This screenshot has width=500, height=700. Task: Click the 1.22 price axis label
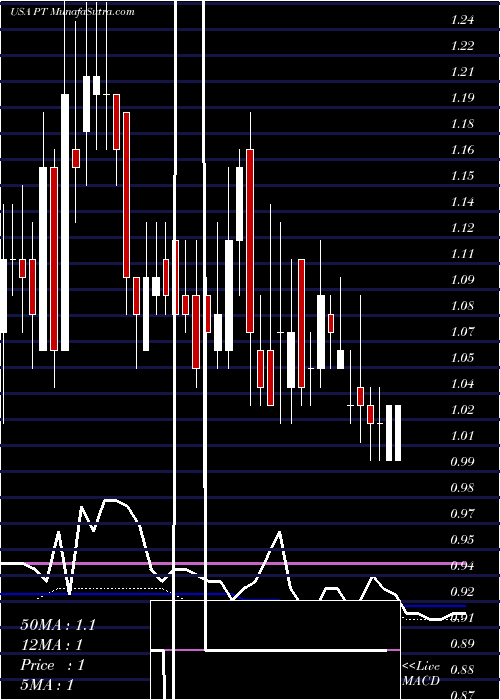[x=462, y=46]
